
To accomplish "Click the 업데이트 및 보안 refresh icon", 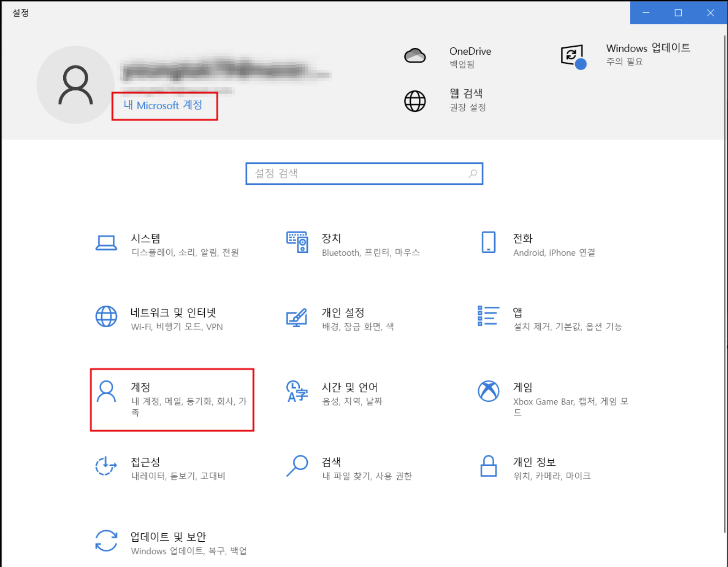I will point(106,541).
